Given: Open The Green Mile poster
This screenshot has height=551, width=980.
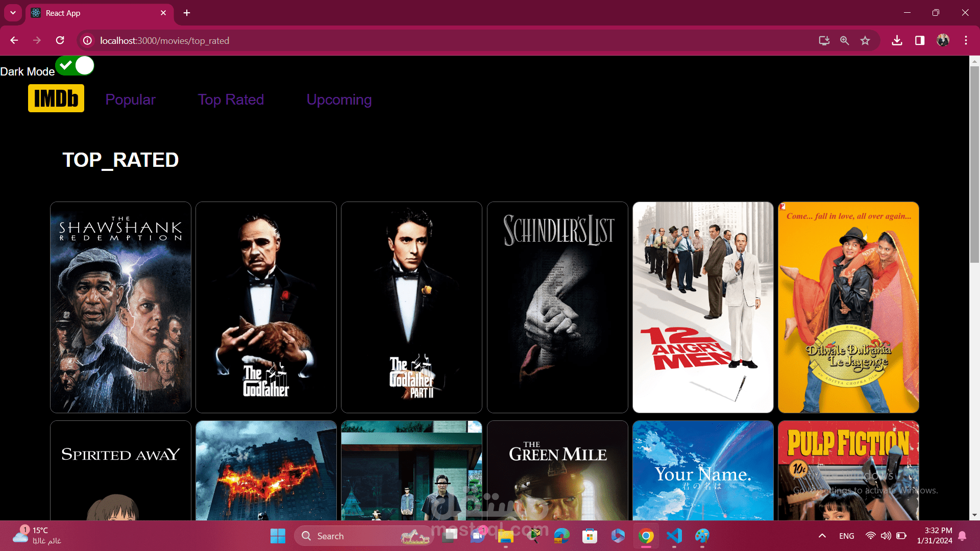Looking at the screenshot, I should pos(557,470).
